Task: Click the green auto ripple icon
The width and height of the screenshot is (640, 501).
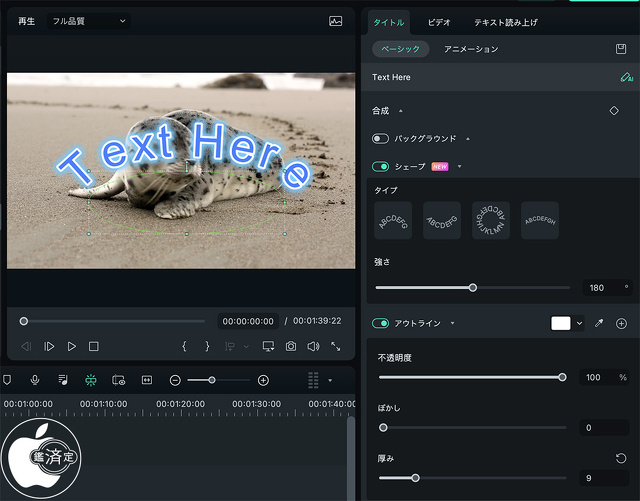Action: pos(91,380)
